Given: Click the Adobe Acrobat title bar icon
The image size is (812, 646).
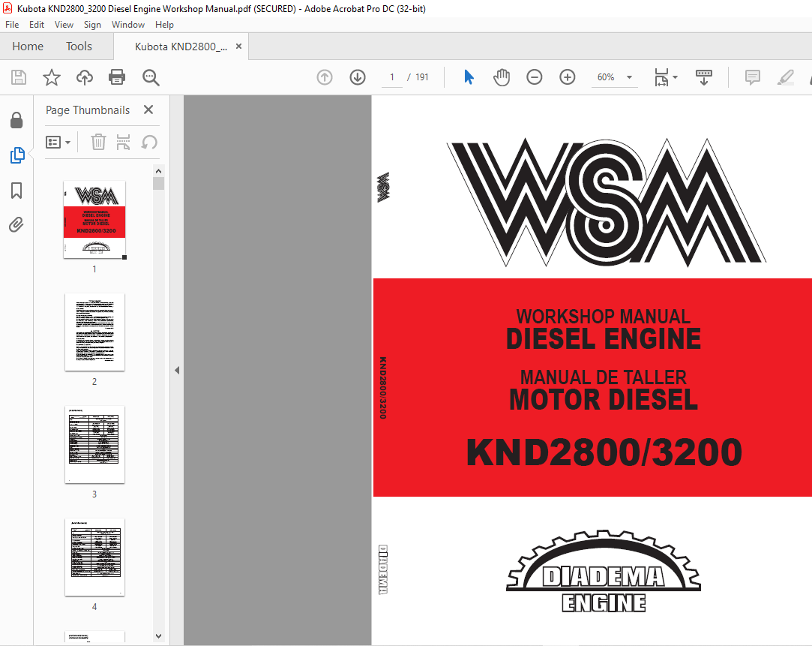Looking at the screenshot, I should (7, 8).
